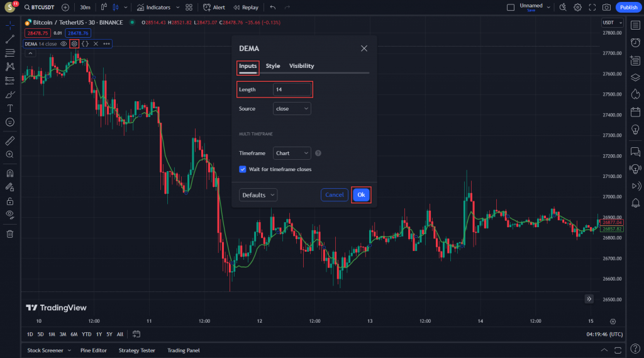Toggle hide all drawings eye icon

10,215
